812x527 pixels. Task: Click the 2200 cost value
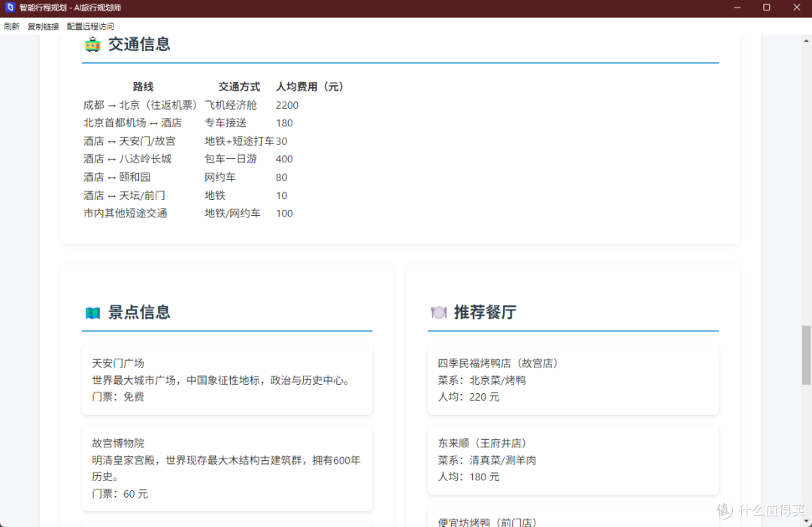(x=287, y=105)
